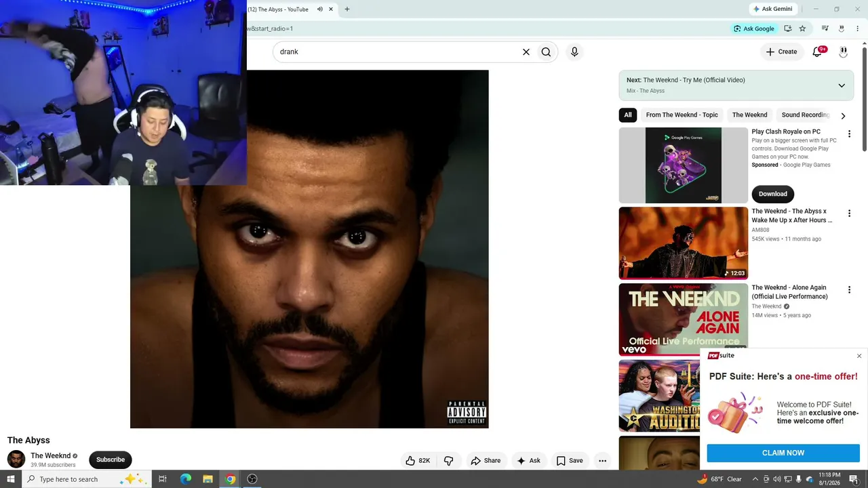
Task: Bookmark this page with the star
Action: pos(802,28)
